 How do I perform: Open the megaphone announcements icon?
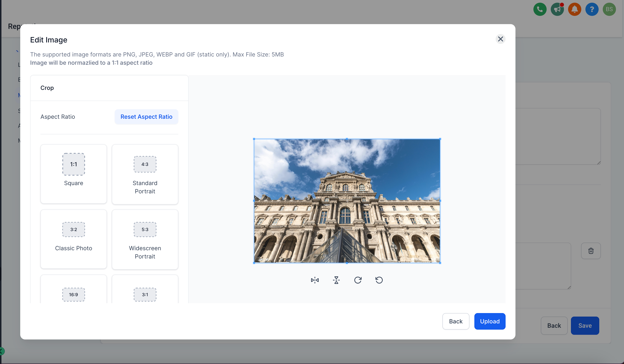click(x=557, y=9)
